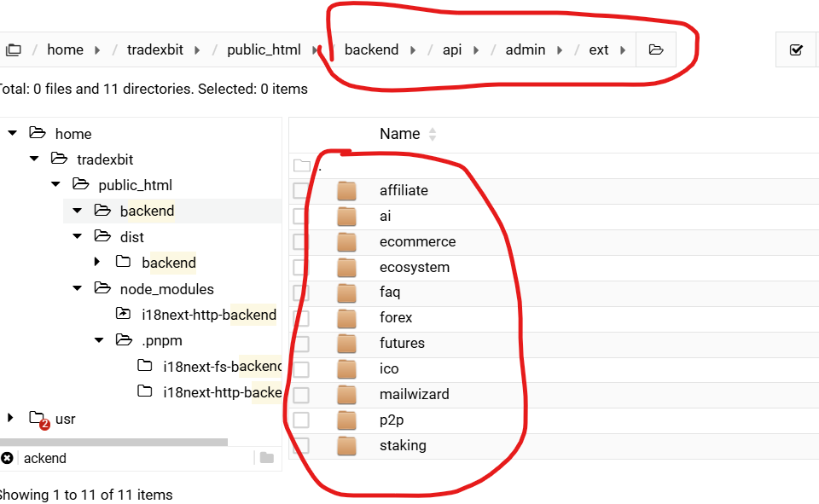Tick the forex row checkbox
Image resolution: width=819 pixels, height=504 pixels.
(x=301, y=318)
